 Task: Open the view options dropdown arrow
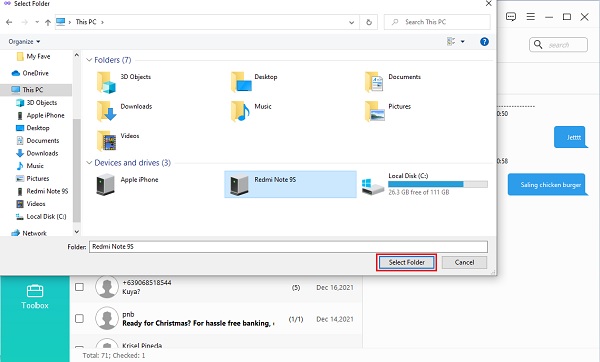coord(462,41)
